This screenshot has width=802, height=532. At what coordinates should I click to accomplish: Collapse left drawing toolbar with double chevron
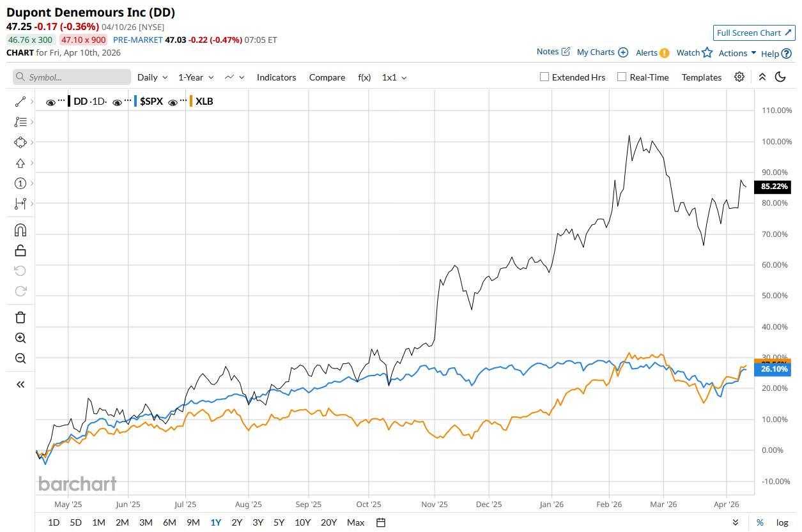(x=20, y=384)
